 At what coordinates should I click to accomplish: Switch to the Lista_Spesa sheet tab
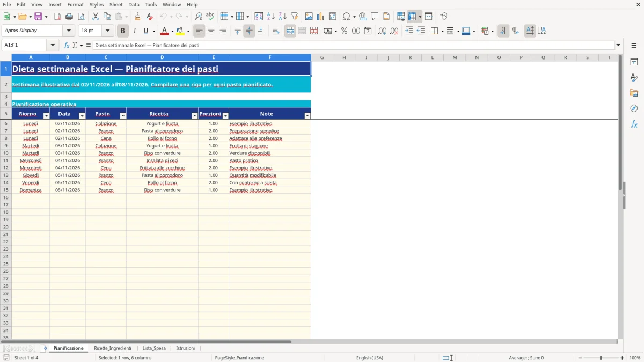[154, 348]
